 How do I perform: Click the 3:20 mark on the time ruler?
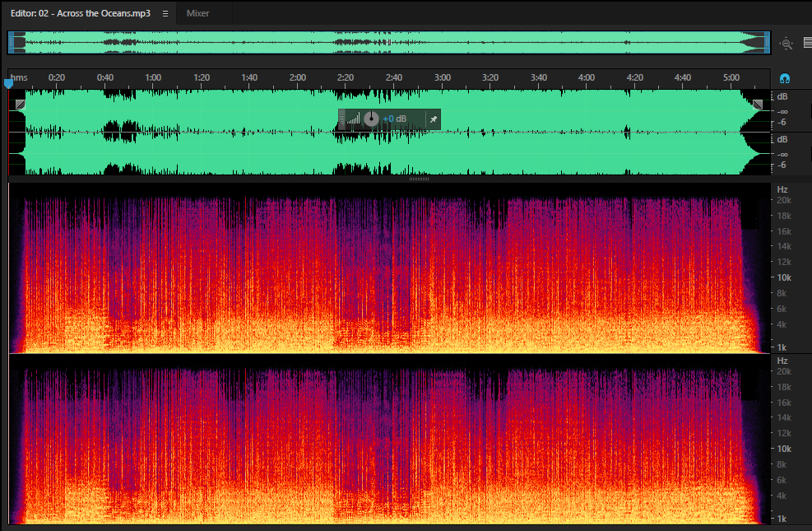click(490, 77)
